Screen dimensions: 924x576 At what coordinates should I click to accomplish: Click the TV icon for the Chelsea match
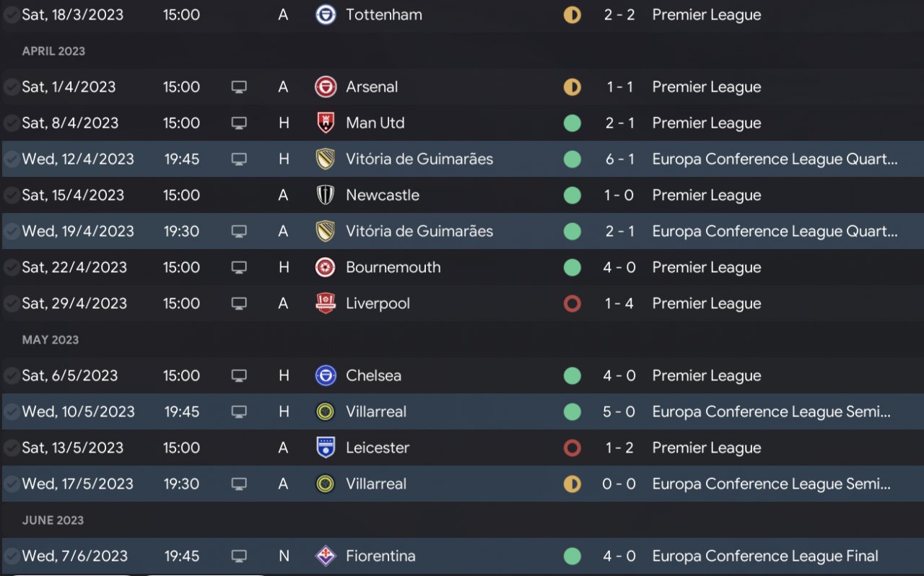(x=239, y=375)
